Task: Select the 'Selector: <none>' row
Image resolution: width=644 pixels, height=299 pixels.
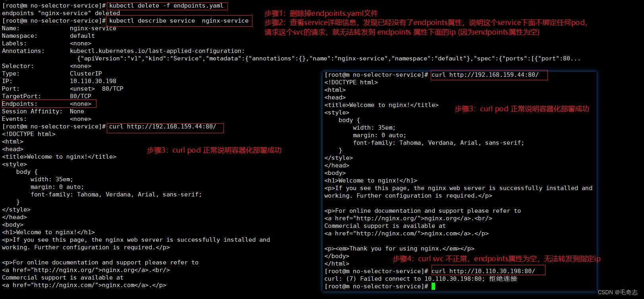Action: pyautogui.click(x=46, y=66)
